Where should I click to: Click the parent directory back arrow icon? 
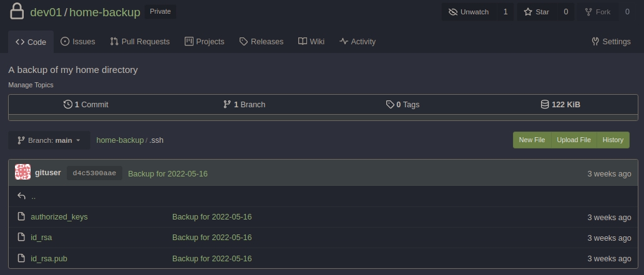[21, 196]
